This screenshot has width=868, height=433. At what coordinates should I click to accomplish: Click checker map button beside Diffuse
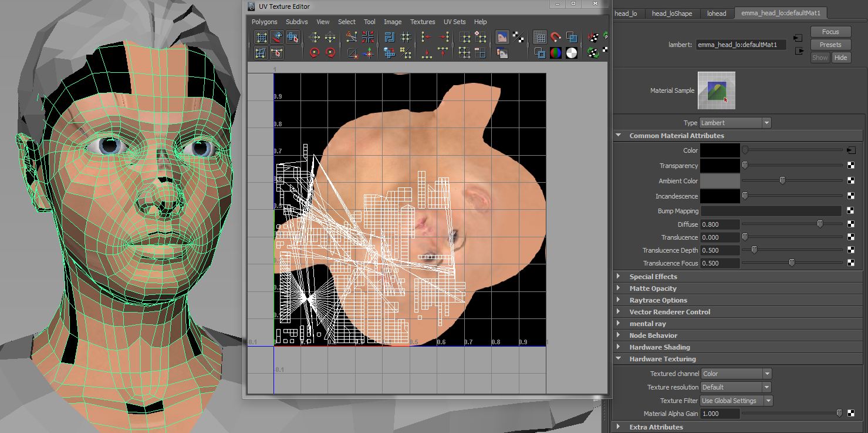(x=850, y=224)
